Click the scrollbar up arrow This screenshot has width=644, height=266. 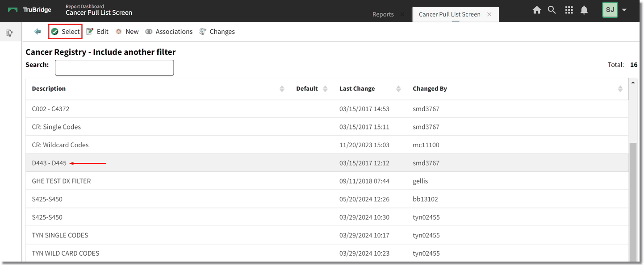coord(633,83)
